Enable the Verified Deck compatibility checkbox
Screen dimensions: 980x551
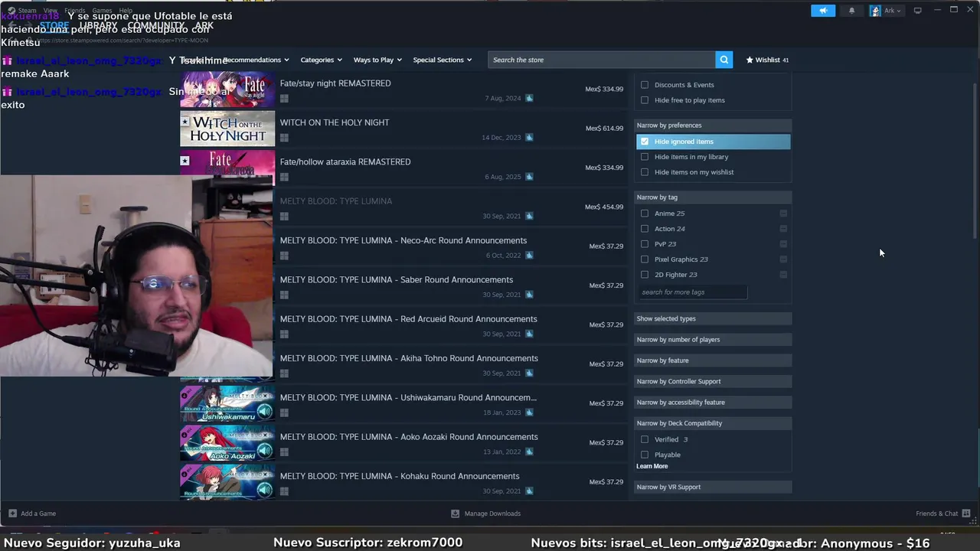[645, 439]
